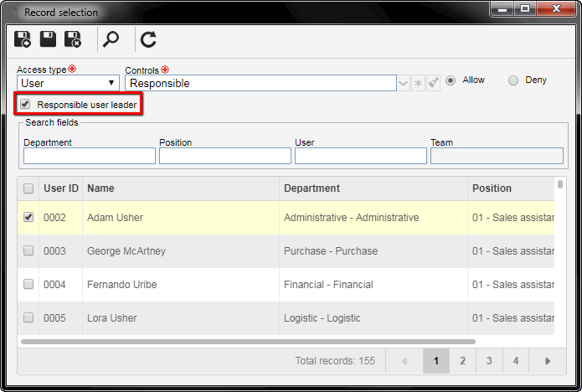Click the vertical scrollbar thumb of the table

coord(559,184)
